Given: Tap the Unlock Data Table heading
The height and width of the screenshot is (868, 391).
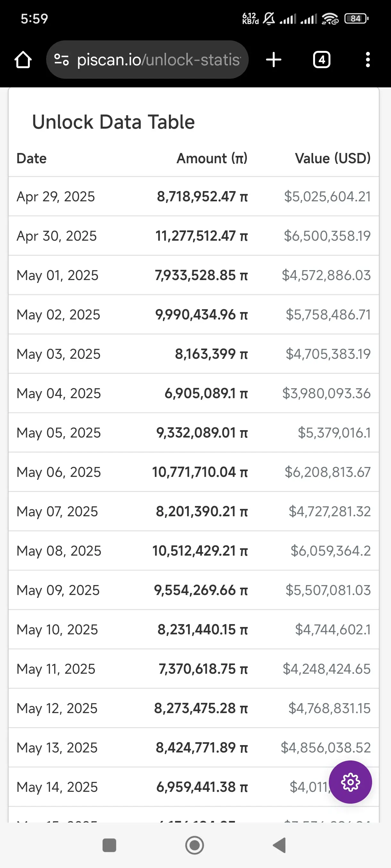Looking at the screenshot, I should point(113,122).
